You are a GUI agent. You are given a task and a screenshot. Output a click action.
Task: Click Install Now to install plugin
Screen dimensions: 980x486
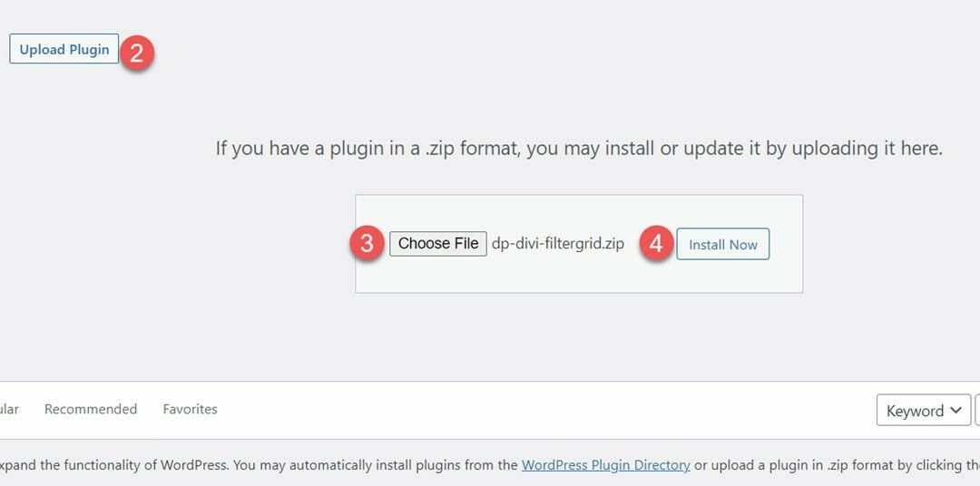[x=723, y=244]
